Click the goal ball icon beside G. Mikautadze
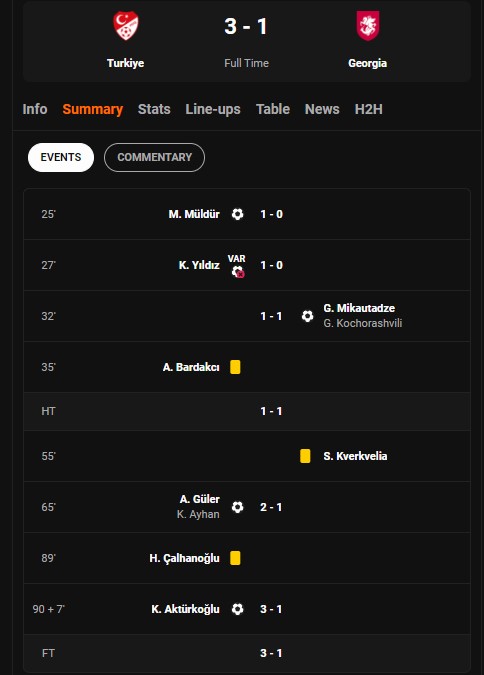Screen dimensions: 484x675 point(307,316)
